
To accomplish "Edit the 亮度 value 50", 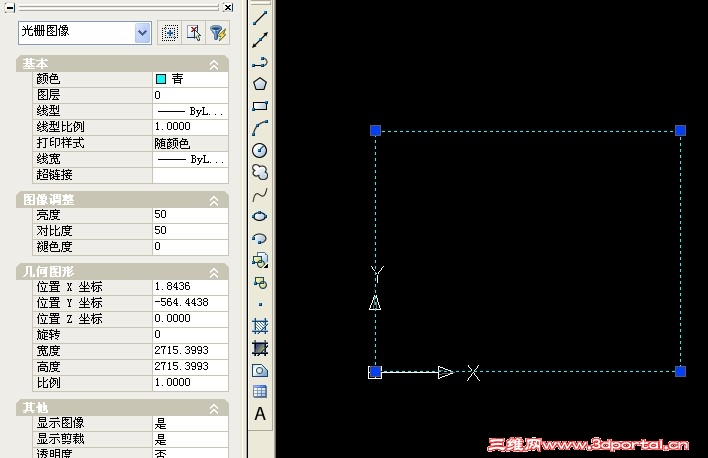I will pos(190,215).
